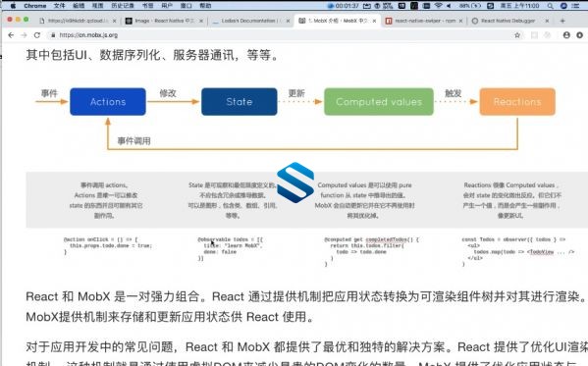This screenshot has width=588, height=366.
Task: Open a new tab with the plus button
Action: pos(562,21)
